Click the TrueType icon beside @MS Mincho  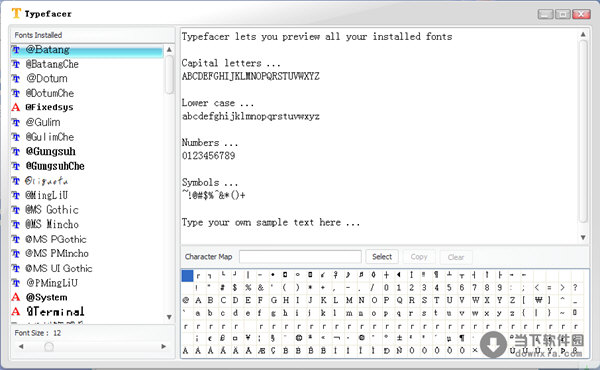click(x=16, y=225)
